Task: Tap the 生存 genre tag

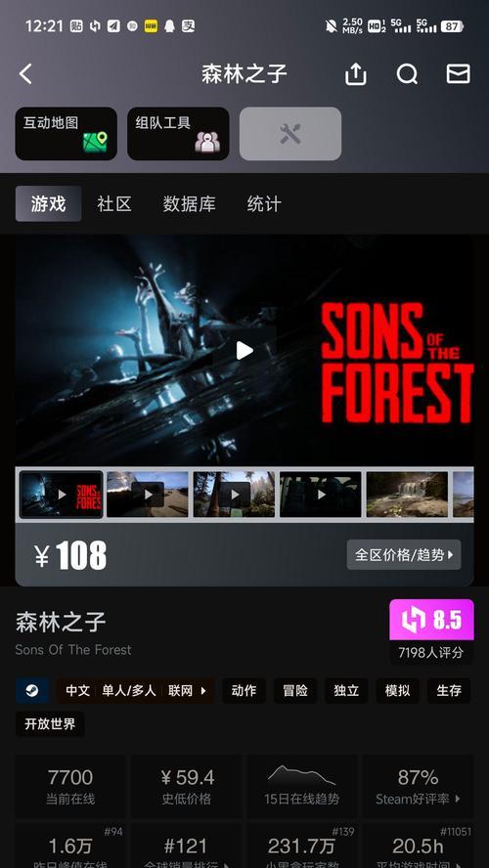Action: [449, 691]
